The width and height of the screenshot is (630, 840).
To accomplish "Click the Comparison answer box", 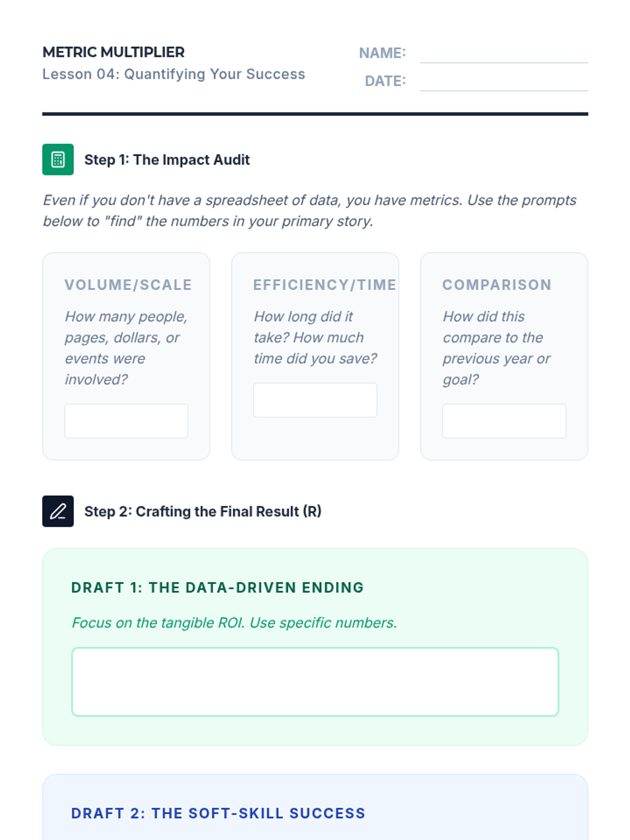I will [504, 421].
